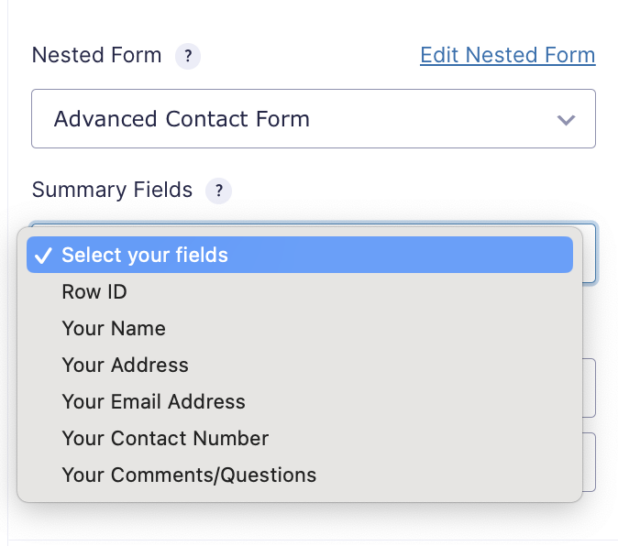Viewport: 618px width, 546px height.
Task: Pick the Your Comments/Questions option
Action: click(189, 475)
